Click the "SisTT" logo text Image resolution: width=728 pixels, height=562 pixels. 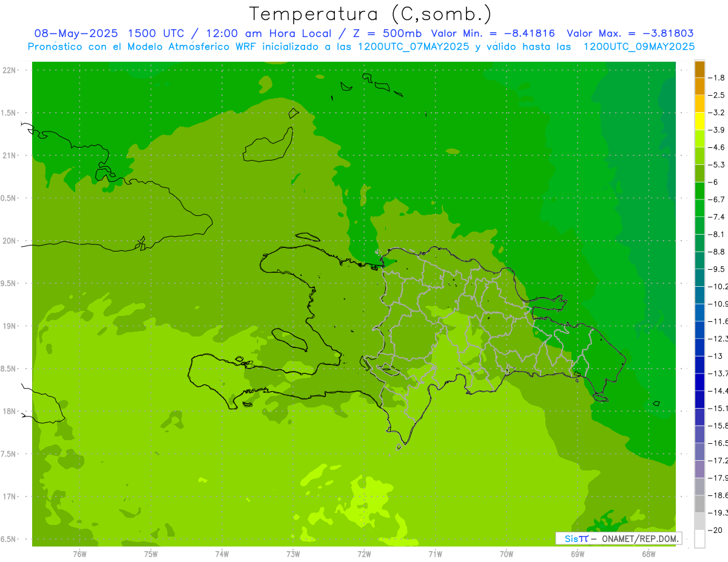click(576, 538)
